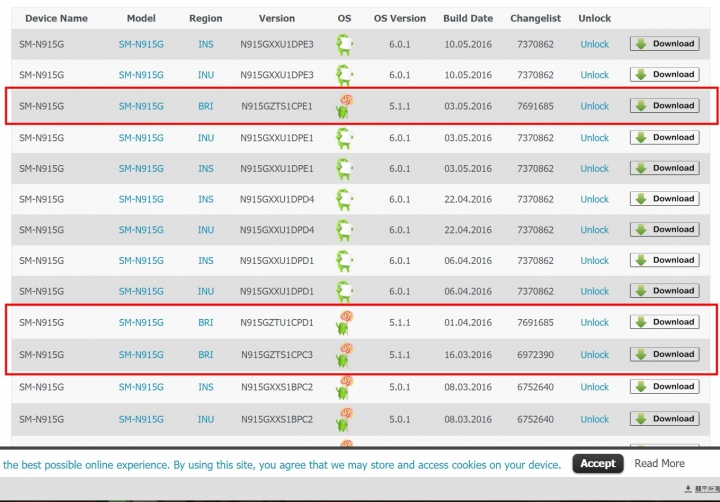Click the Version column header
720x502 pixels.
click(277, 19)
